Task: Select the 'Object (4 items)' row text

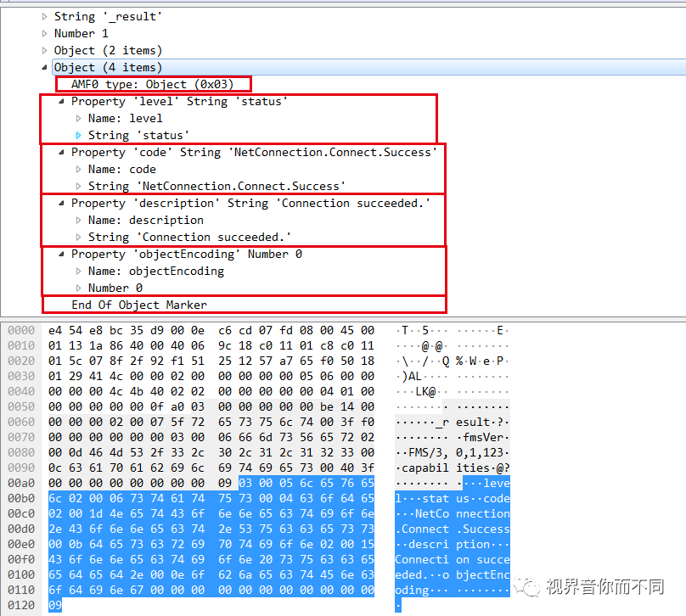Action: click(108, 67)
